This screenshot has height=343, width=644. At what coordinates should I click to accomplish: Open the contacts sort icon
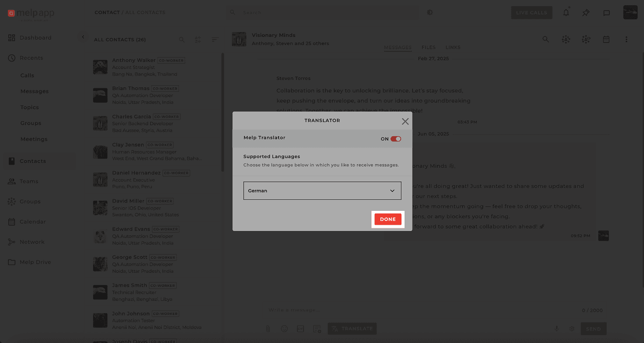pos(215,40)
